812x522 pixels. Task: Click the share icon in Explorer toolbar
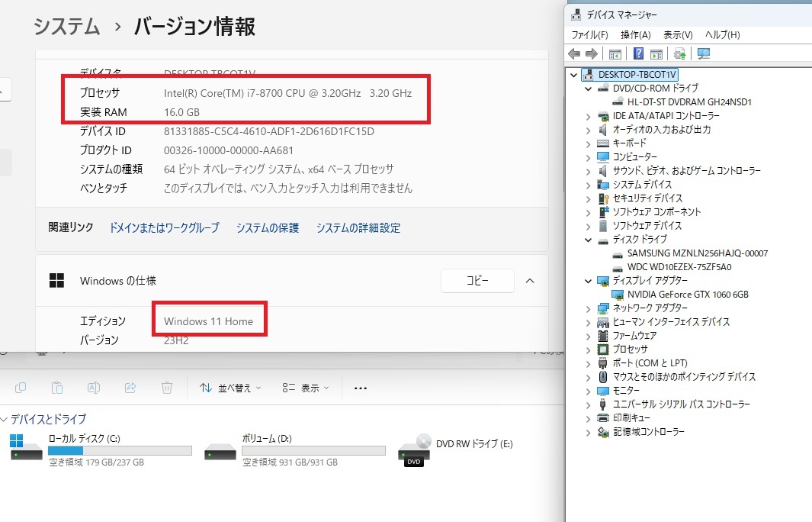pyautogui.click(x=130, y=388)
